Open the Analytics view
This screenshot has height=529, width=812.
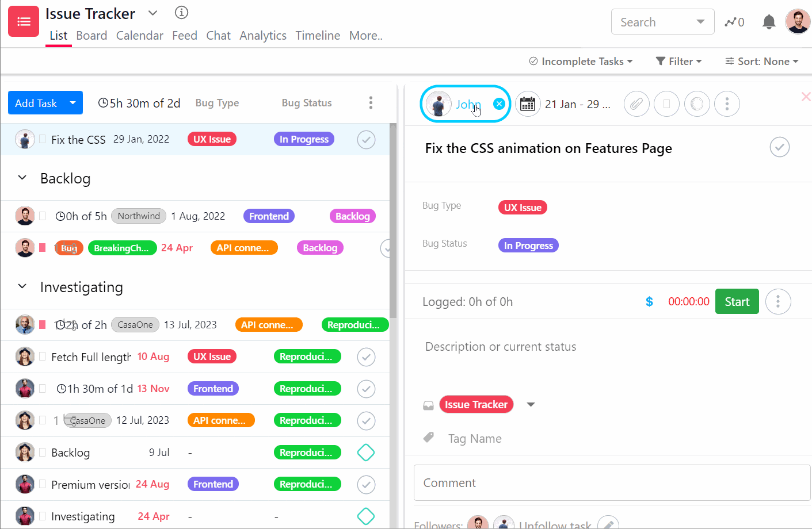[262, 35]
